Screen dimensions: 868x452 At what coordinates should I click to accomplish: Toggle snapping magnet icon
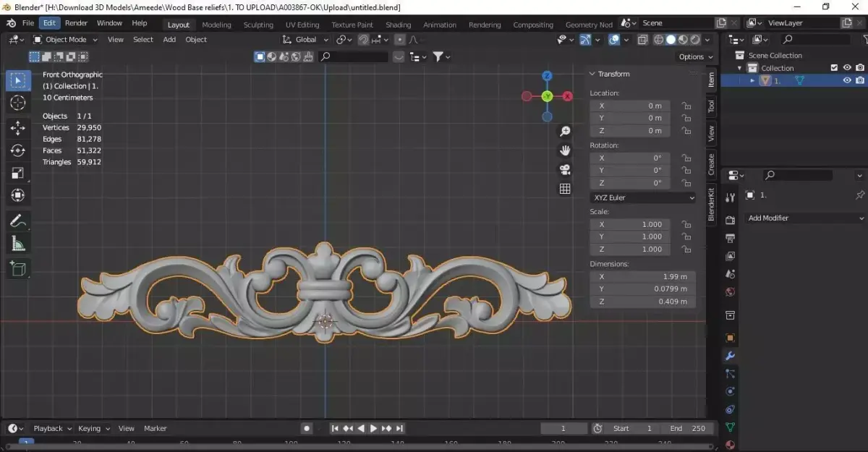[x=364, y=40]
